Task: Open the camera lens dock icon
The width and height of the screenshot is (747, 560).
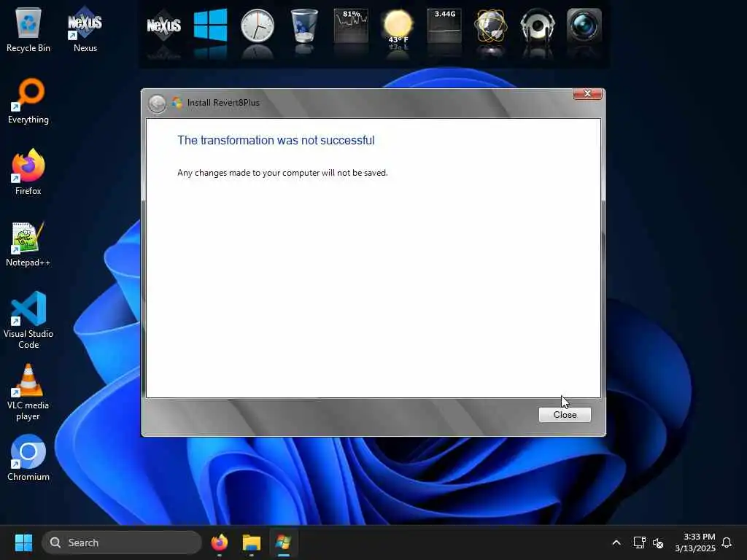Action: pyautogui.click(x=584, y=26)
